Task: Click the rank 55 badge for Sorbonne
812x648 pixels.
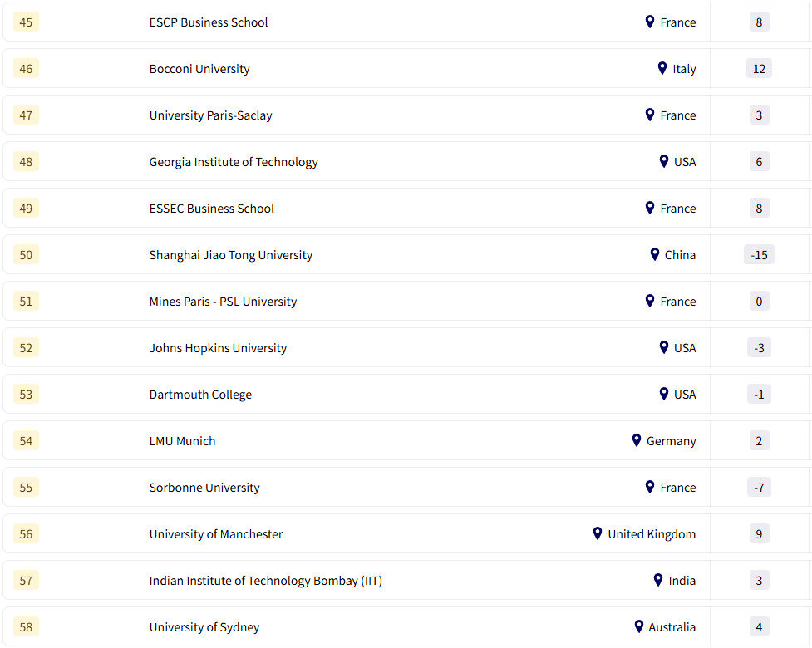Action: click(26, 488)
